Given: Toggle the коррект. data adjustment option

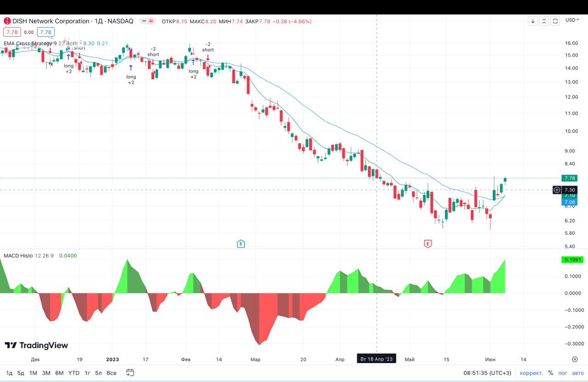Looking at the screenshot, I should tap(531, 373).
